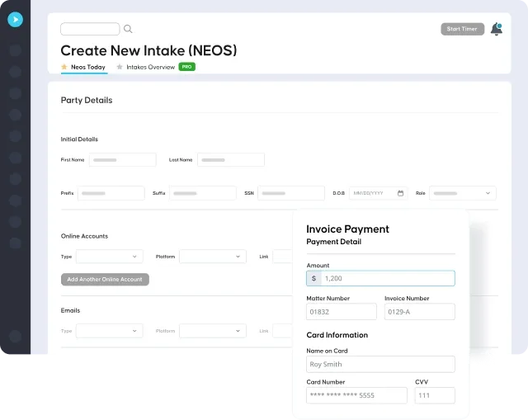Focus the Name on Card field
Screen dimensions: 528x420
click(x=380, y=364)
